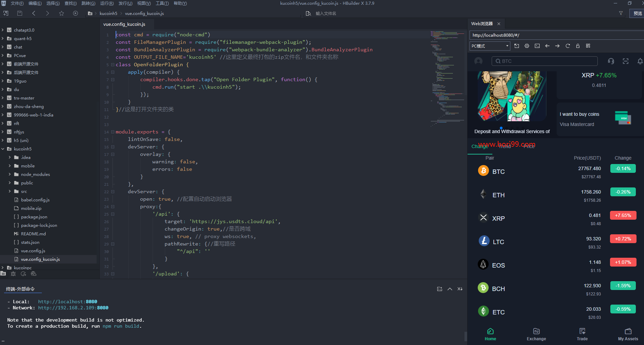Expand the PCvue project
The image size is (644, 345).
(3, 55)
